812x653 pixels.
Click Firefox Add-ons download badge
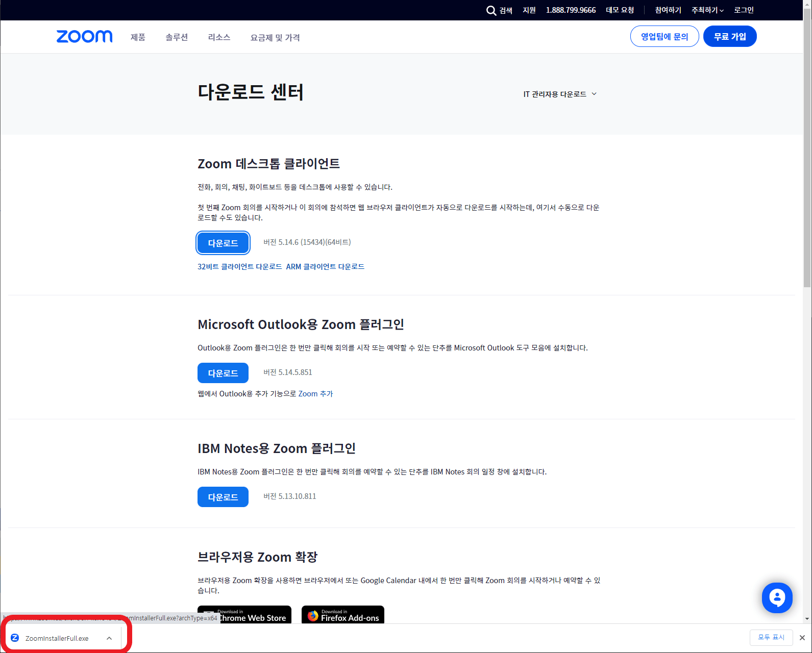tap(343, 615)
